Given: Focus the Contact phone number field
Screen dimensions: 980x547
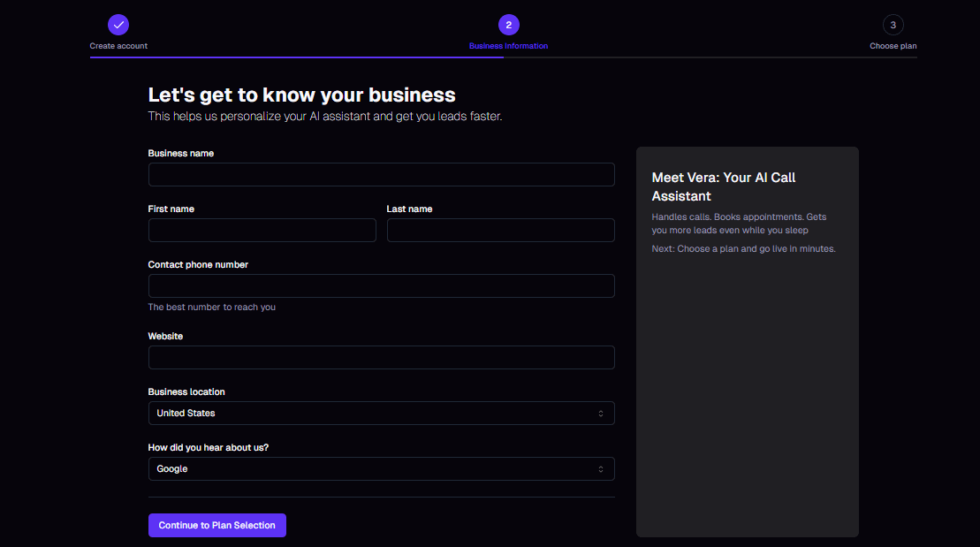Looking at the screenshot, I should (381, 286).
